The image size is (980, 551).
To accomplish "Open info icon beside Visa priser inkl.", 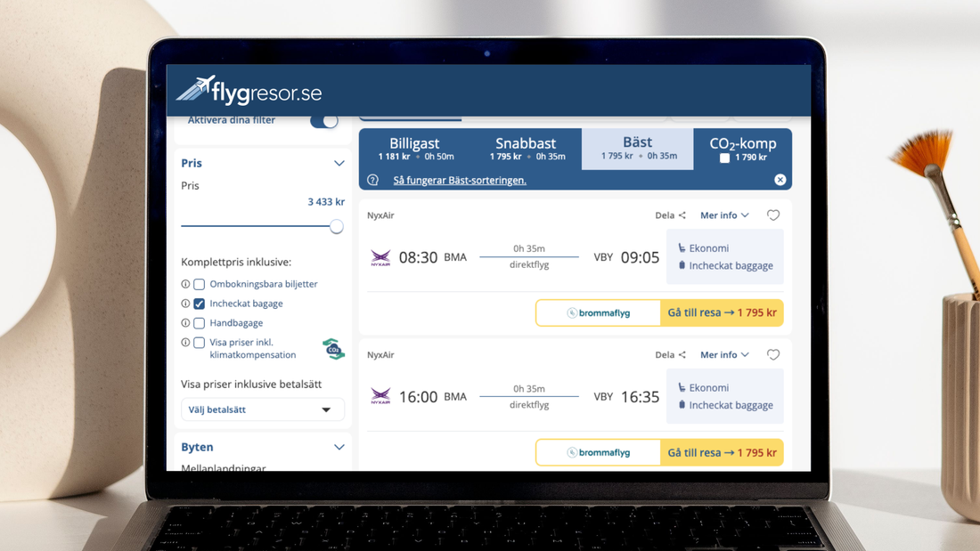I will 185,343.
